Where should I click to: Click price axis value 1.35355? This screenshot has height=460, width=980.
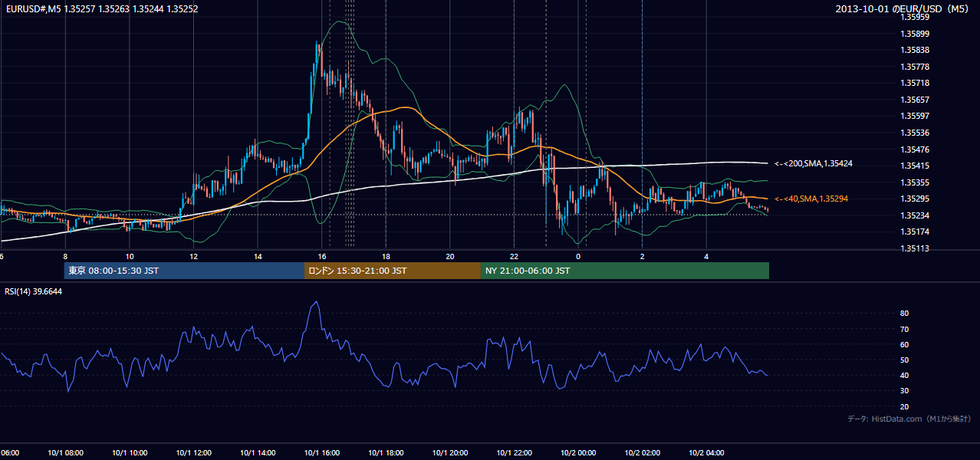[x=916, y=182]
